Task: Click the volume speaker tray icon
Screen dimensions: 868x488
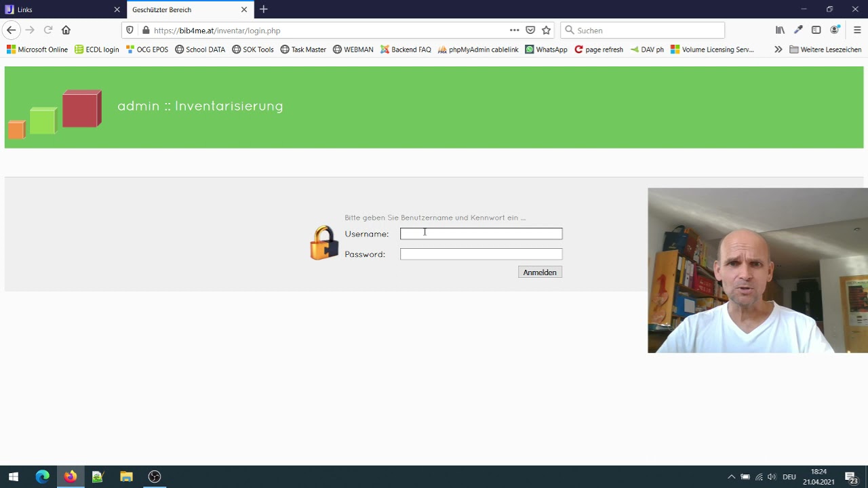Action: point(772,477)
